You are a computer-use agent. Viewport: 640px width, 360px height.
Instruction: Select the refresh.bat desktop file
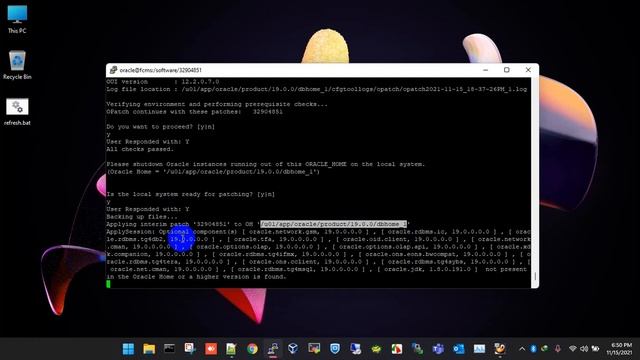tap(17, 111)
